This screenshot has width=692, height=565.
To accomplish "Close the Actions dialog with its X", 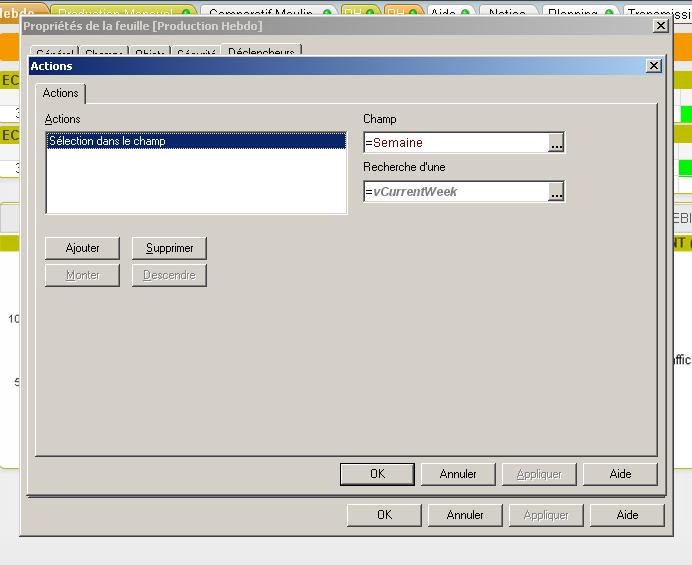I will pos(654,66).
